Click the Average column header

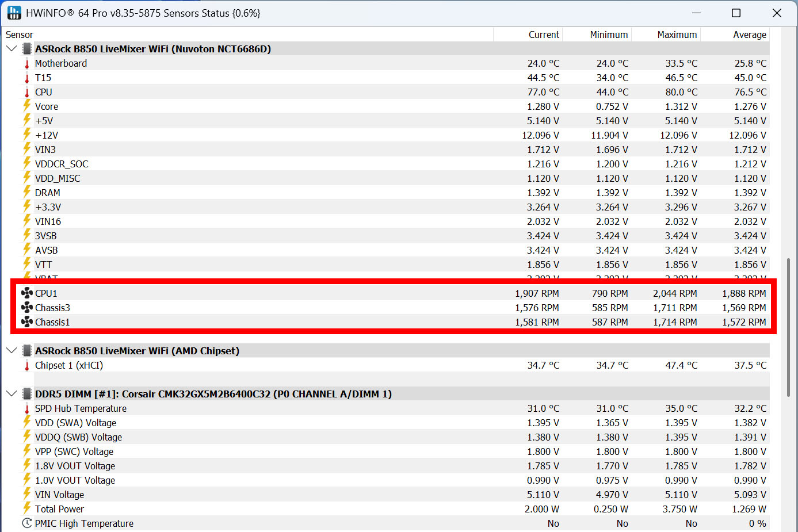point(735,35)
